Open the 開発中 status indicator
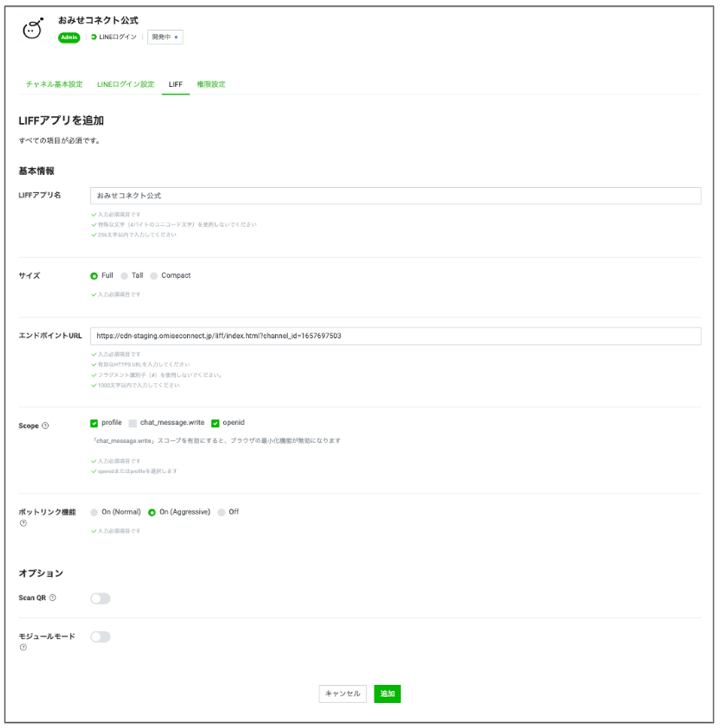This screenshot has width=724, height=728. pyautogui.click(x=165, y=37)
